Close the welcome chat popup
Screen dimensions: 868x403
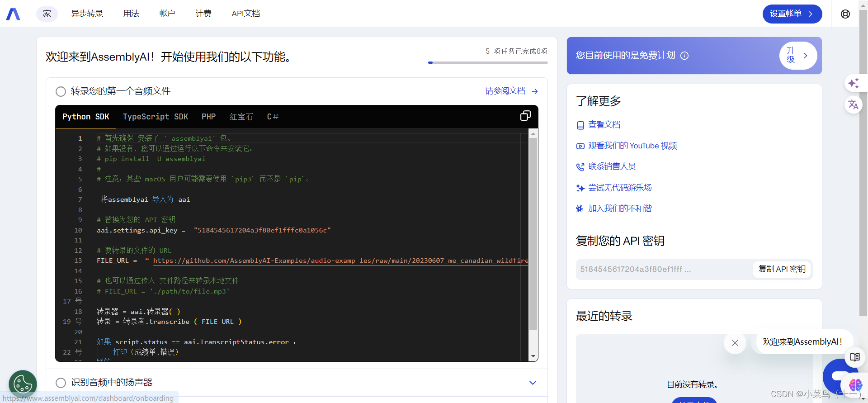(x=735, y=343)
